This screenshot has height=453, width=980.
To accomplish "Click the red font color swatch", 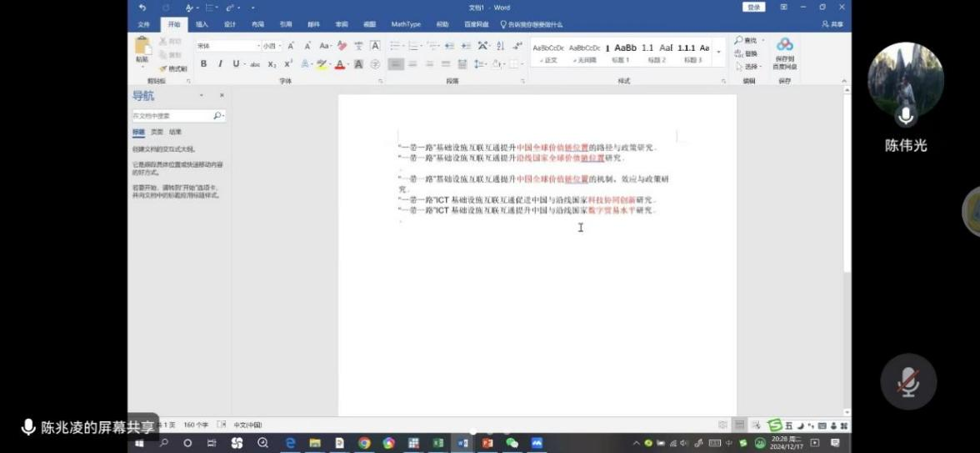I will click(x=340, y=64).
